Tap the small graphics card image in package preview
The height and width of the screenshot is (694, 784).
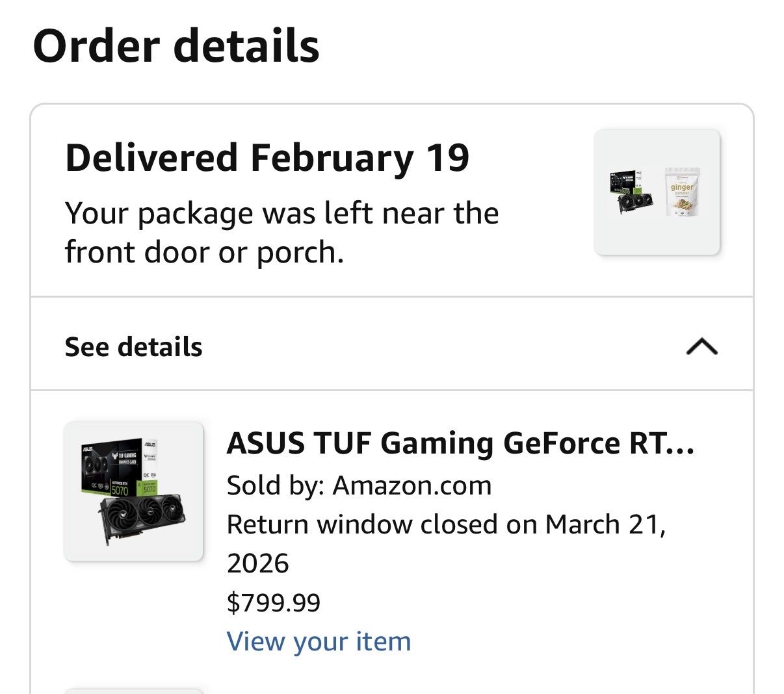pos(631,193)
